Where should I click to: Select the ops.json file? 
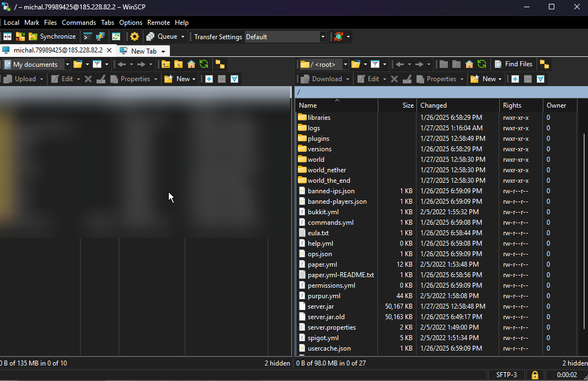pos(319,254)
